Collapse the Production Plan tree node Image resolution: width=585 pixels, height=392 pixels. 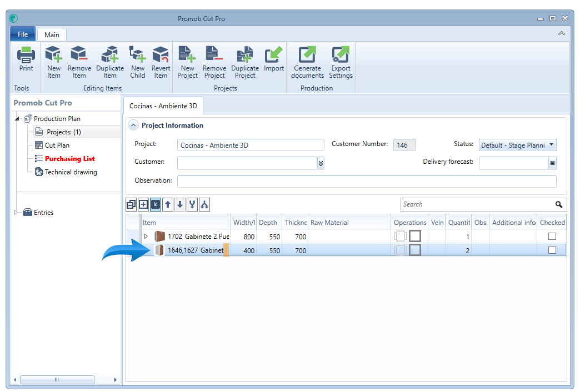pyautogui.click(x=17, y=119)
